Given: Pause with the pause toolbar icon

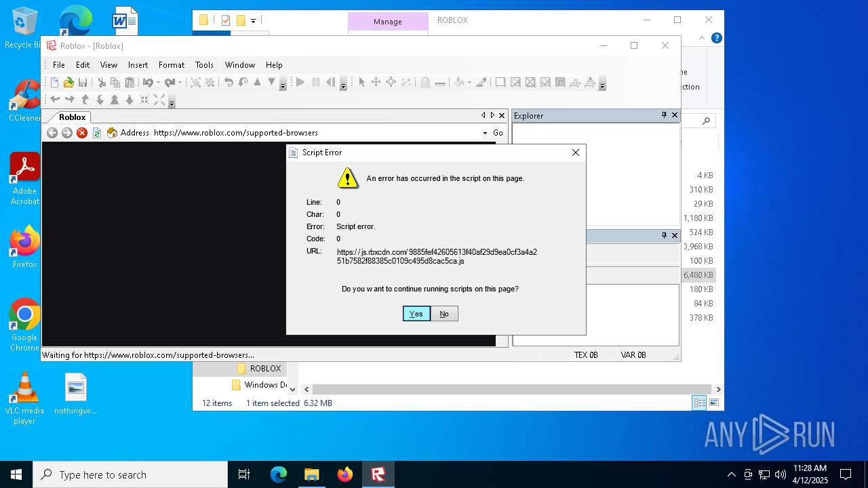Looking at the screenshot, I should click(315, 83).
